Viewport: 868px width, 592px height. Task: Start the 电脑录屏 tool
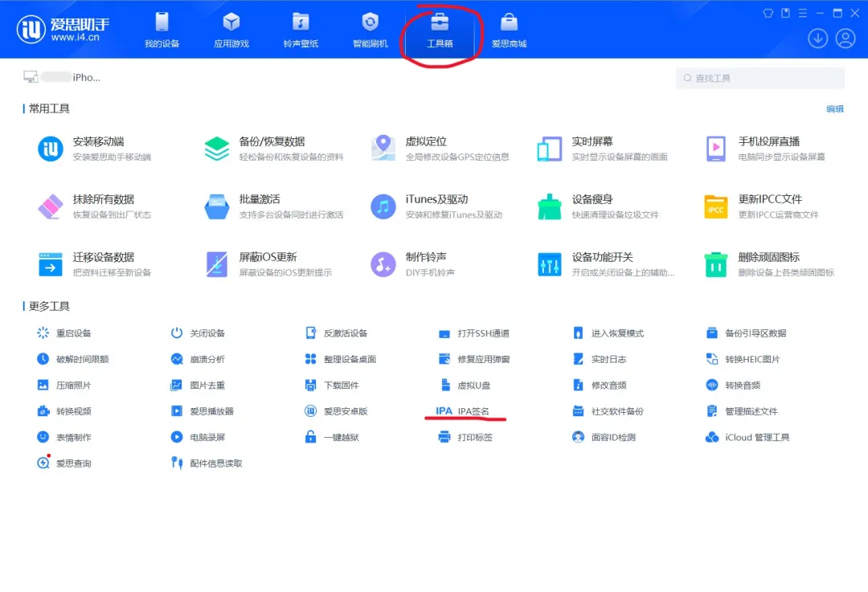pyautogui.click(x=198, y=437)
